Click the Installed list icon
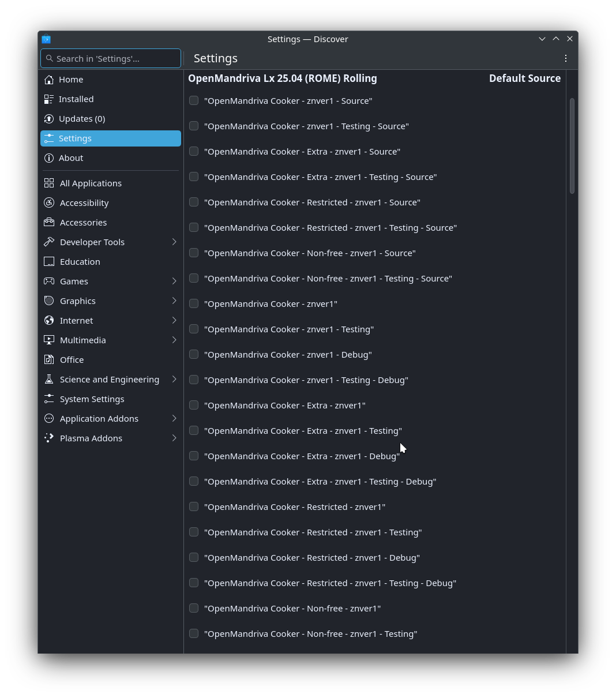 pos(49,99)
